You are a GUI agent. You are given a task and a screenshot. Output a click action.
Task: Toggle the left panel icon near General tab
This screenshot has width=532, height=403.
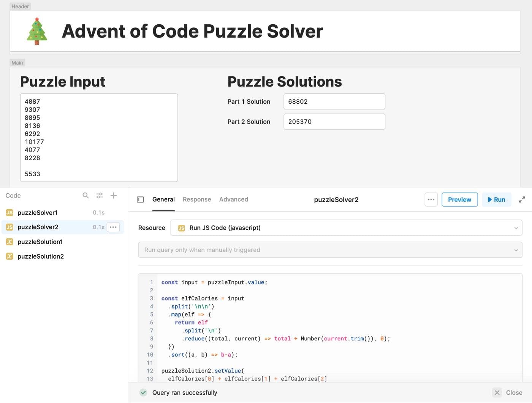pyautogui.click(x=140, y=199)
